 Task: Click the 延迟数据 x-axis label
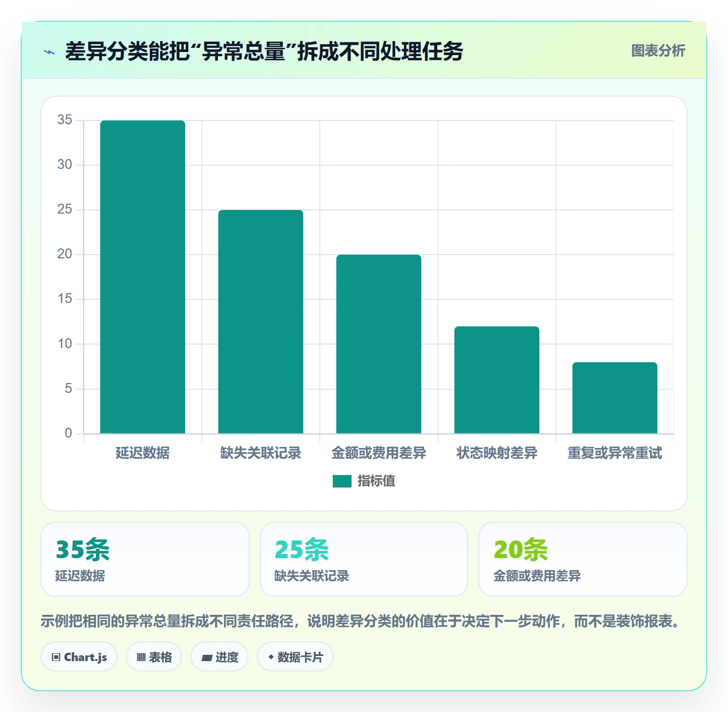[142, 453]
